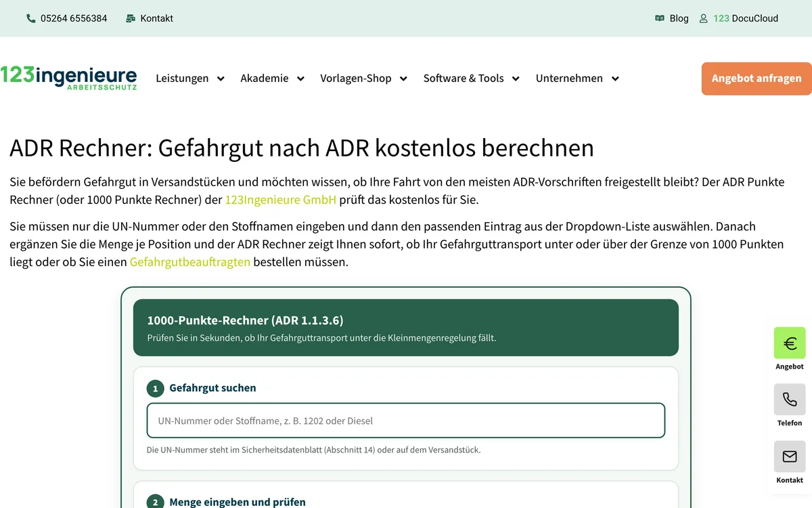Click the Kontakt icon in top bar
Image resolution: width=812 pixels, height=508 pixels.
coord(131,18)
